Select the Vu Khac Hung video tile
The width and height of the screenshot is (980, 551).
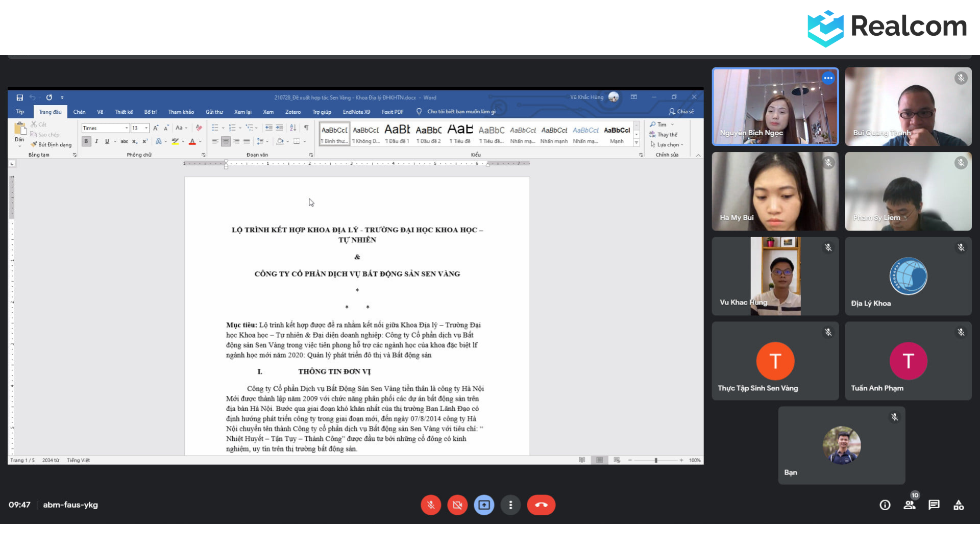point(775,276)
